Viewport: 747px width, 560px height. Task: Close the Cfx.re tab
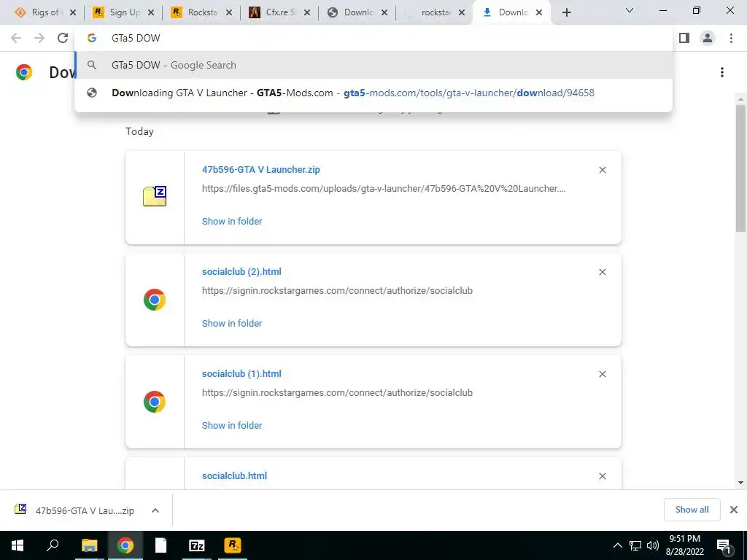point(307,13)
